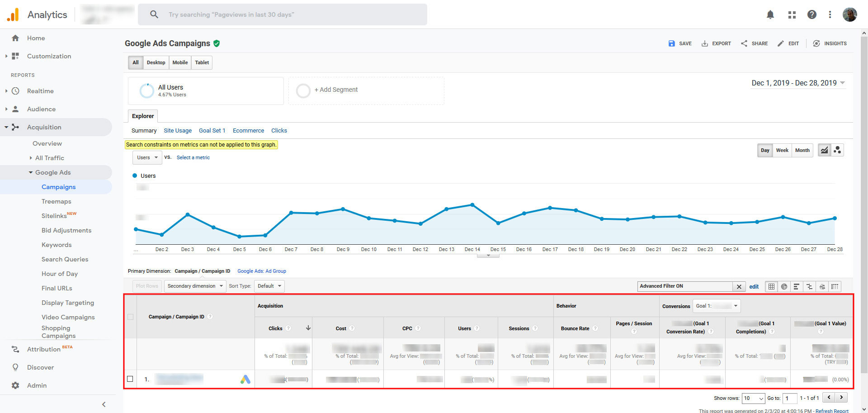Viewport: 868px width, 413px height.
Task: Select the Day graph granularity
Action: point(765,150)
